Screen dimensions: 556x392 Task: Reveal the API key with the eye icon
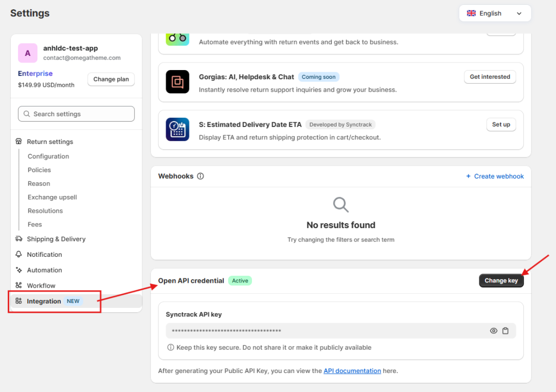494,331
